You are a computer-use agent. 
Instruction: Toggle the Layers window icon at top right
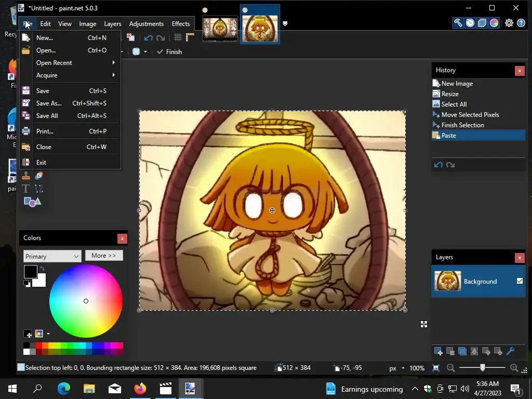482,23
